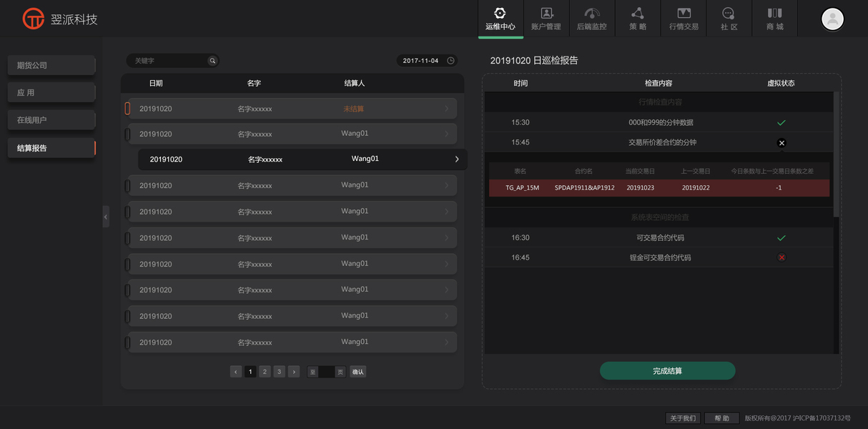The image size is (868, 429).
Task: Select the 20191022 previous trading day cell
Action: (696, 188)
